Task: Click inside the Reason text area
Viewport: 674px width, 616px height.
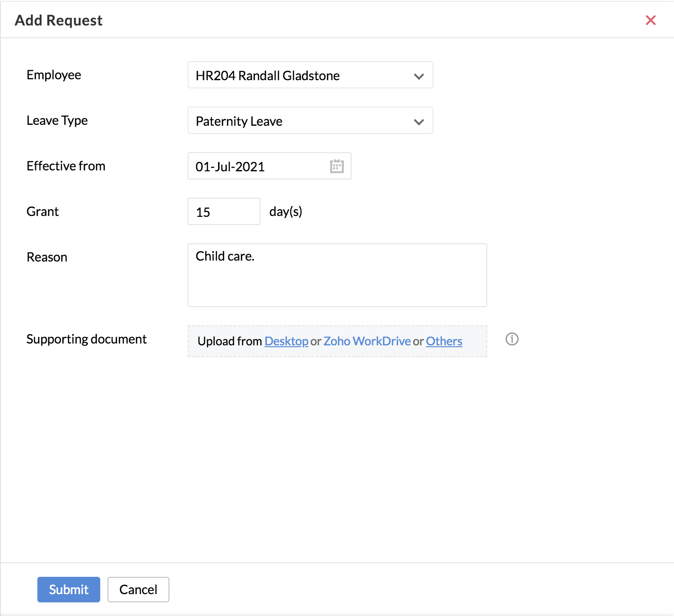Action: [337, 275]
